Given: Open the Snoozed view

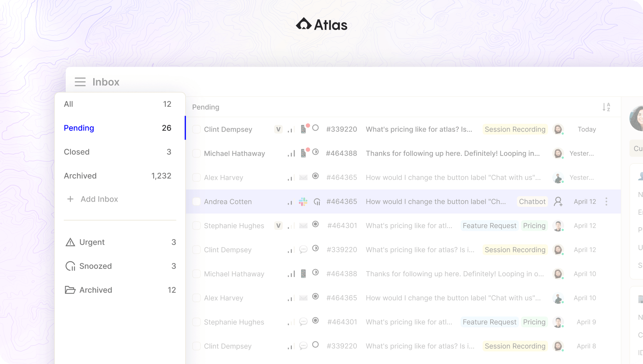Looking at the screenshot, I should (x=120, y=266).
